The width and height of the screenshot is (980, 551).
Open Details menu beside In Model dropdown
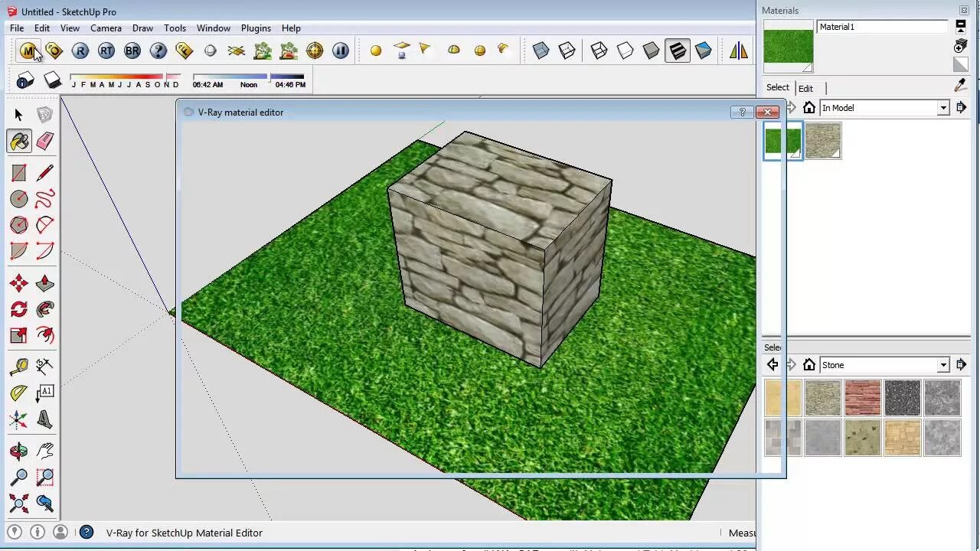pos(962,108)
